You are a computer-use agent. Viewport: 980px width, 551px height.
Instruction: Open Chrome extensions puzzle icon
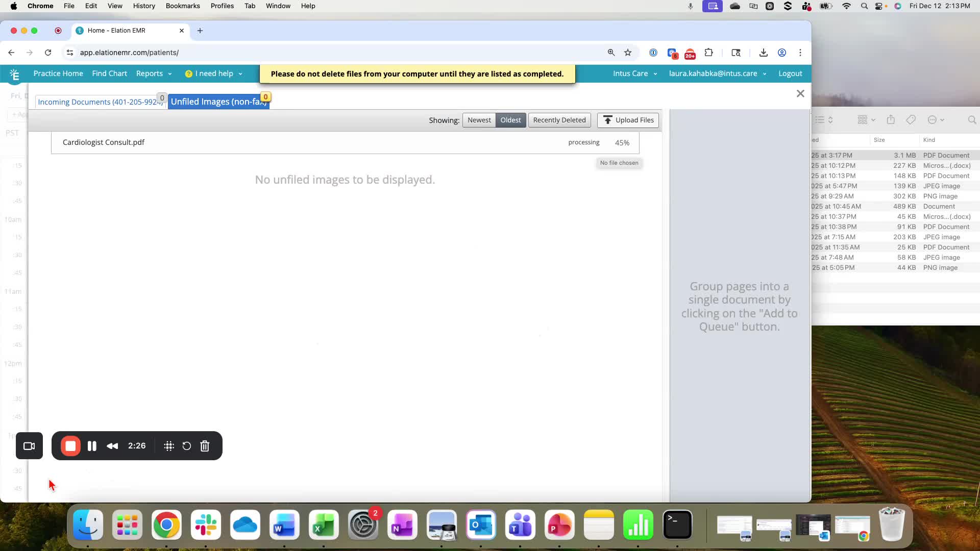(708, 53)
